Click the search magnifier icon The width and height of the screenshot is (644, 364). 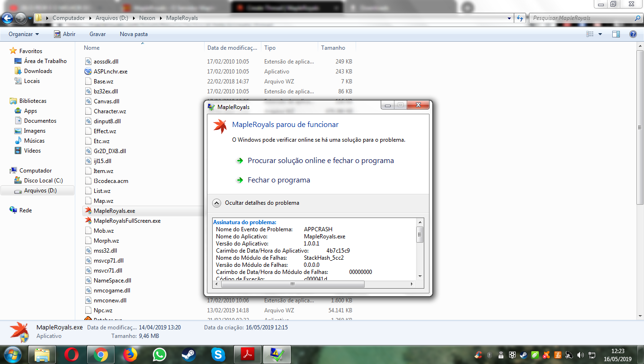637,18
